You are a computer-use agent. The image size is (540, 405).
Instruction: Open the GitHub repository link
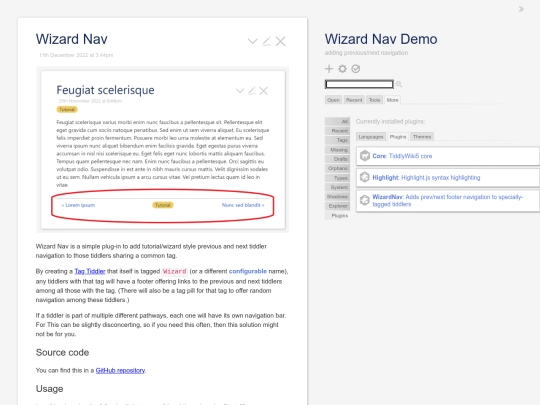[120, 371]
